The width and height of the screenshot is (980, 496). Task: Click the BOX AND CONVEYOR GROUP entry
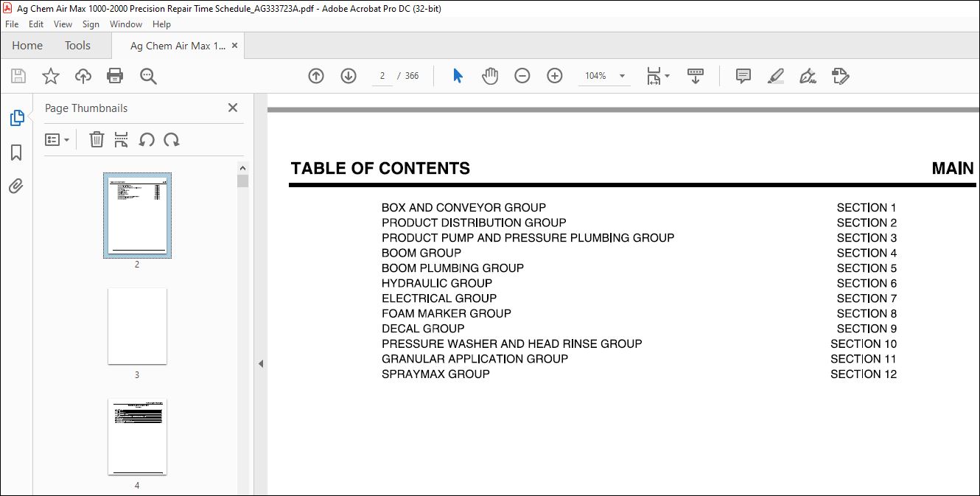pyautogui.click(x=463, y=208)
